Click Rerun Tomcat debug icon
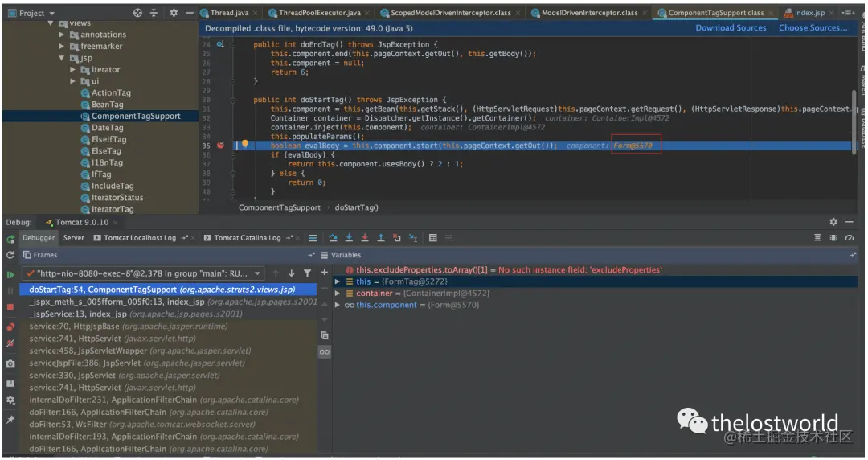Image resolution: width=868 pixels, height=460 pixels. point(10,240)
